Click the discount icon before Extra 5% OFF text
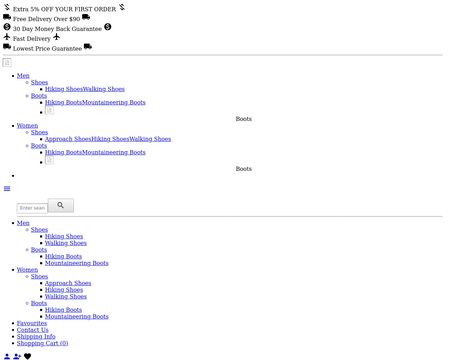This screenshot has width=450, height=360. (x=7, y=7)
